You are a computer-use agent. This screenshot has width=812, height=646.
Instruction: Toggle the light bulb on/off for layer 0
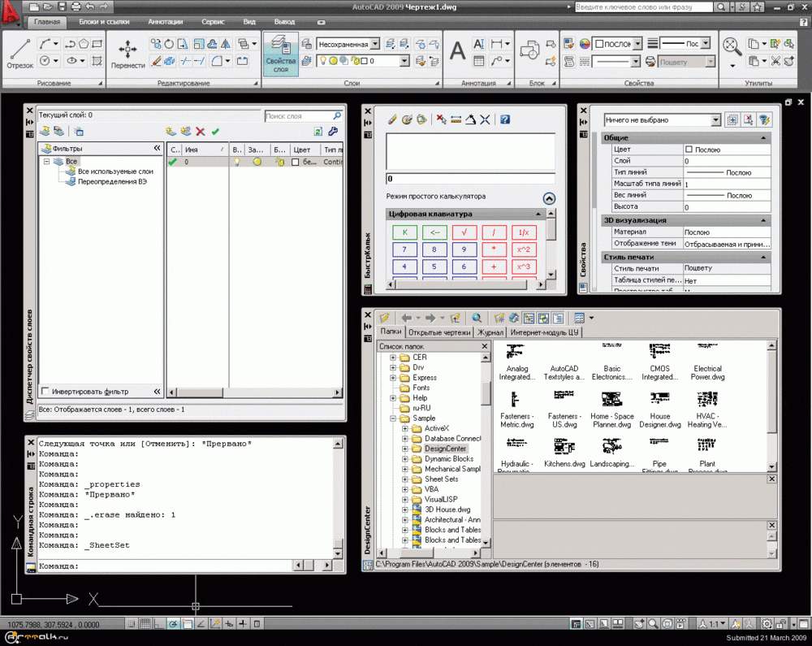pyautogui.click(x=237, y=162)
